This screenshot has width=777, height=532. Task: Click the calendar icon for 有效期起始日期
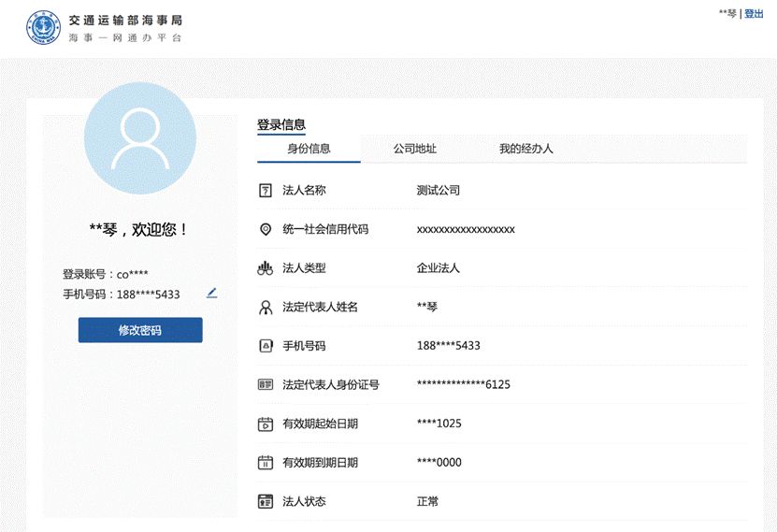pos(265,424)
